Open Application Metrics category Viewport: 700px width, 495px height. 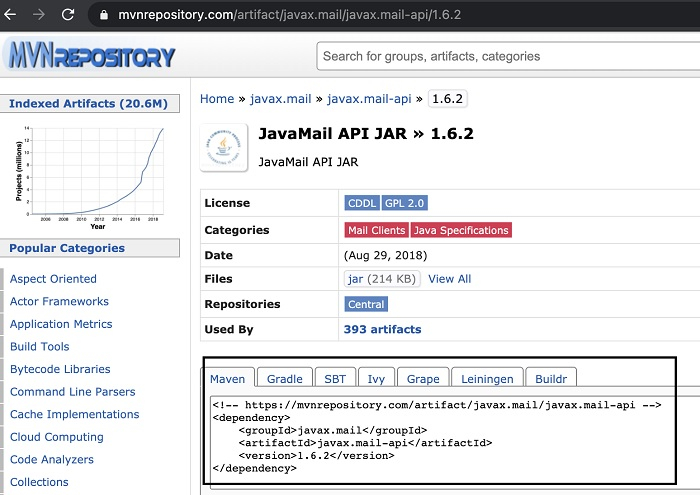(61, 324)
